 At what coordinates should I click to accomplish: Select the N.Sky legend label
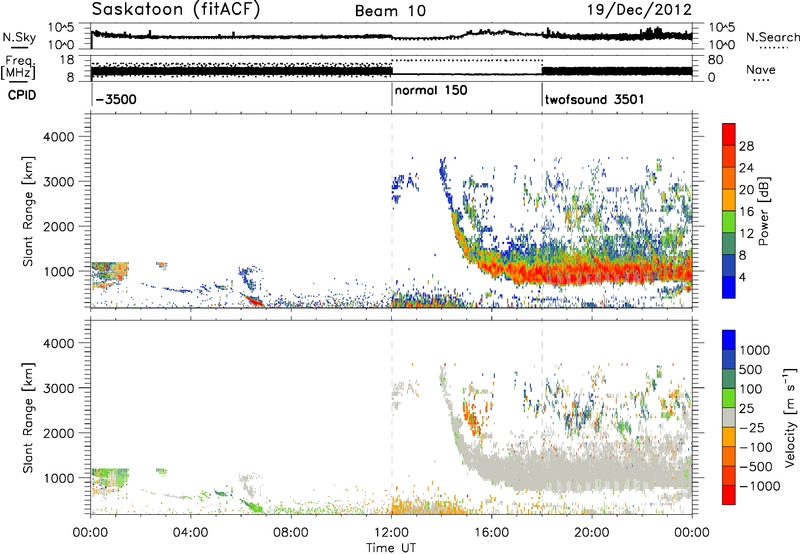click(x=19, y=37)
